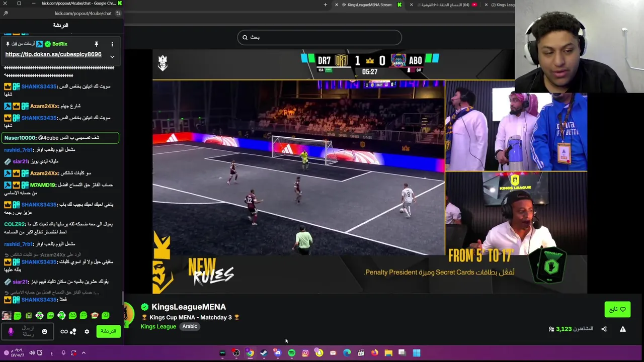Switch to the (2) Kings League tab
This screenshot has height=362, width=644.
pyautogui.click(x=499, y=5)
